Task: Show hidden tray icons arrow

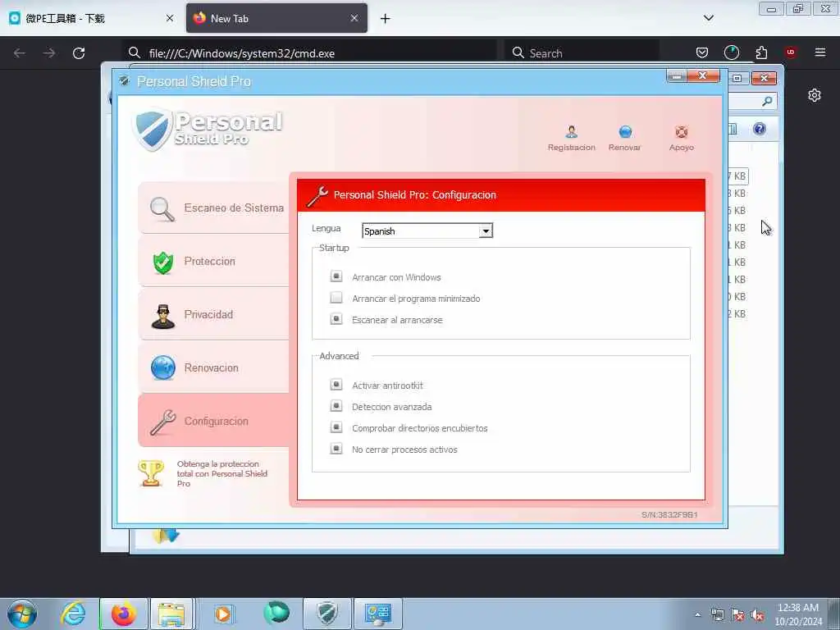Action: tap(697, 615)
